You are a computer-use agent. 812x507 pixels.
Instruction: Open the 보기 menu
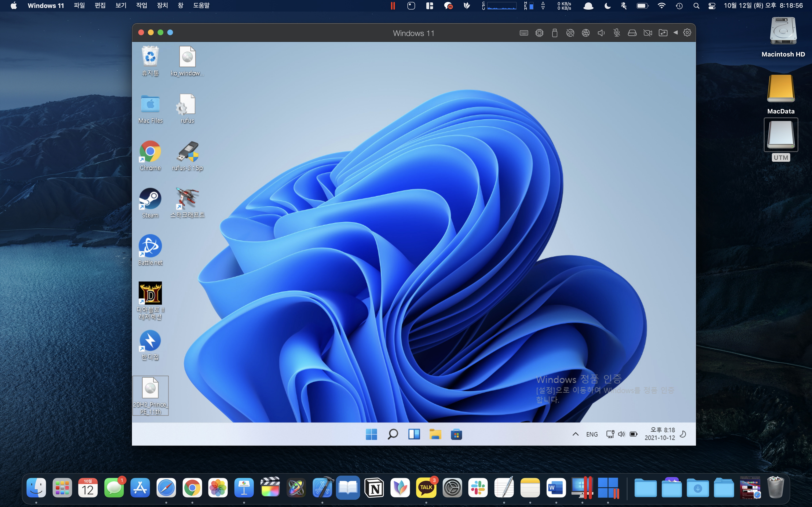click(x=121, y=6)
